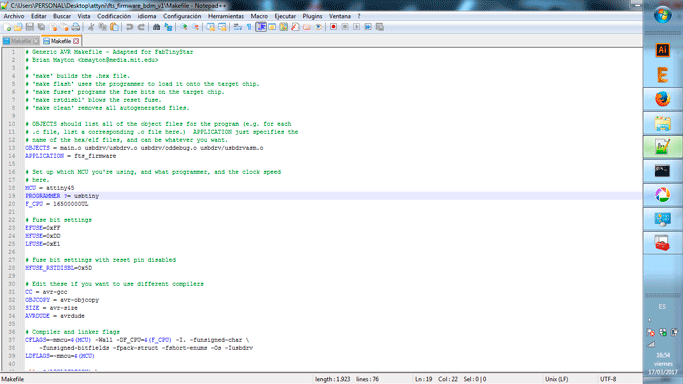Close all documents toolbar icon

pos(64,27)
